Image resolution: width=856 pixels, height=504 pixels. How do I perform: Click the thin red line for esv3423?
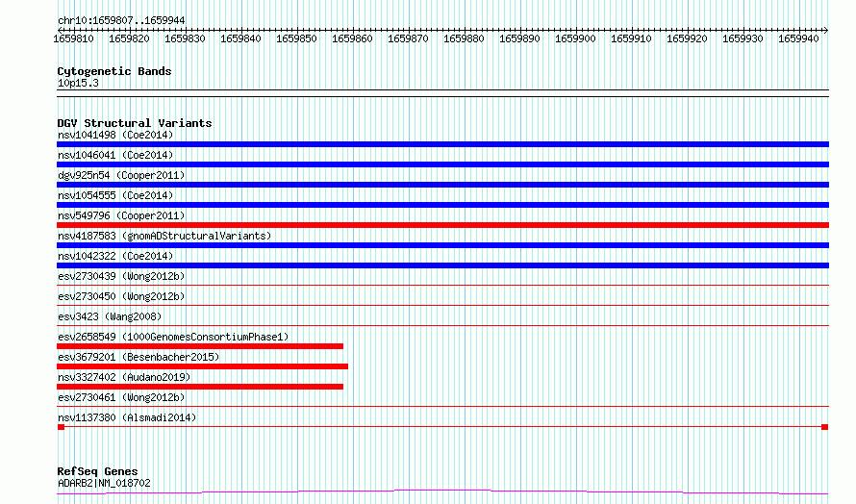tap(442, 325)
